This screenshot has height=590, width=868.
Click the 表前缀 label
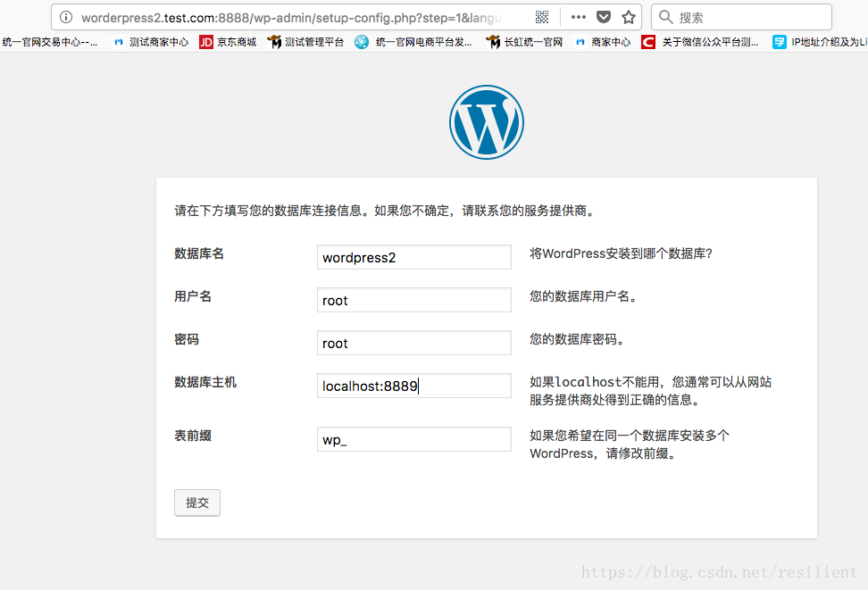(x=193, y=436)
